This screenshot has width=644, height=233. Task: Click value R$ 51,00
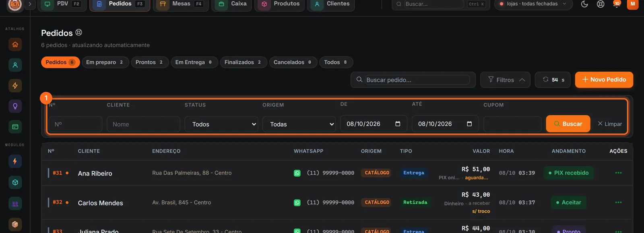475,169
